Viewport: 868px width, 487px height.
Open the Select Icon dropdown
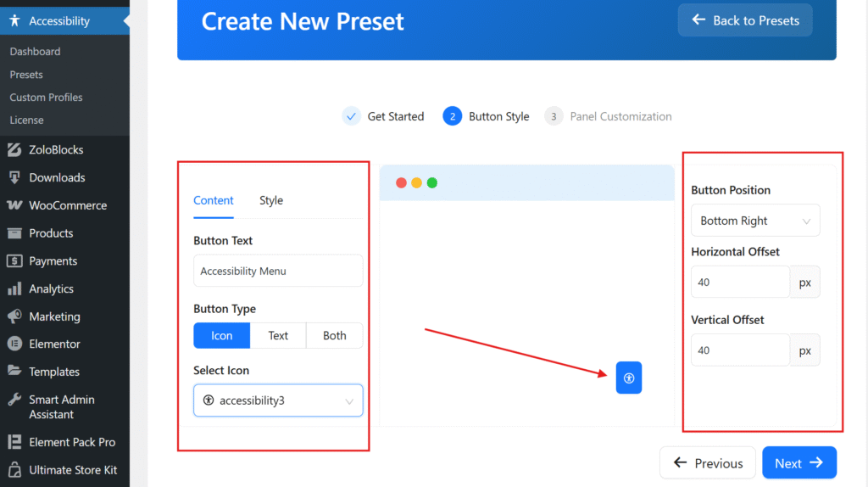pyautogui.click(x=278, y=400)
